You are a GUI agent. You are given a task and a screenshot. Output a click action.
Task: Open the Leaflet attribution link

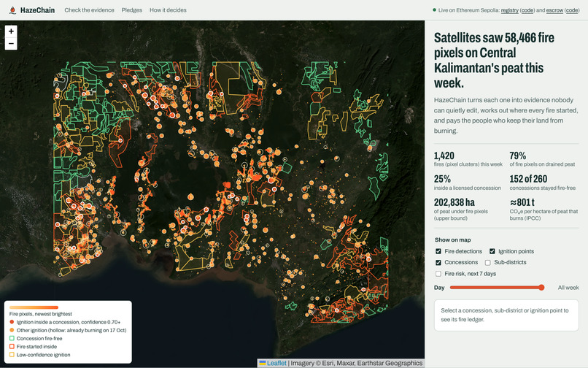[276, 363]
